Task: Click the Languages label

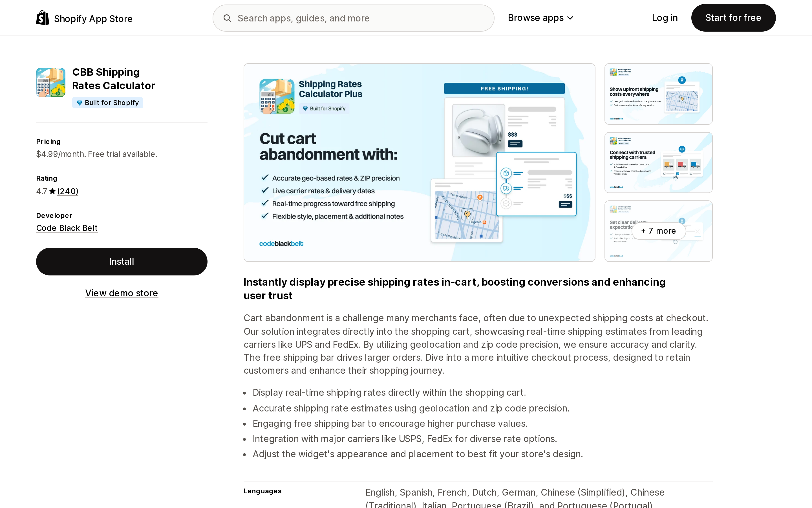Action: (x=262, y=491)
